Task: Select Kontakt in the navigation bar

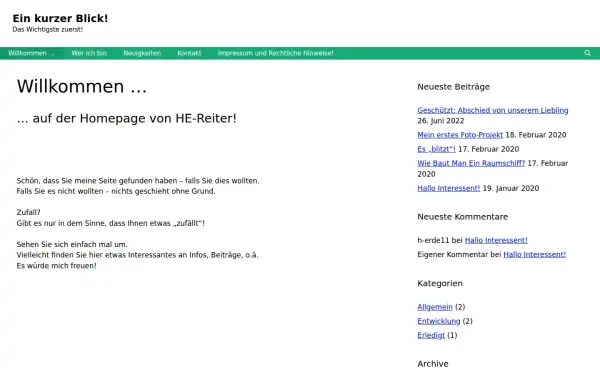Action: point(189,53)
